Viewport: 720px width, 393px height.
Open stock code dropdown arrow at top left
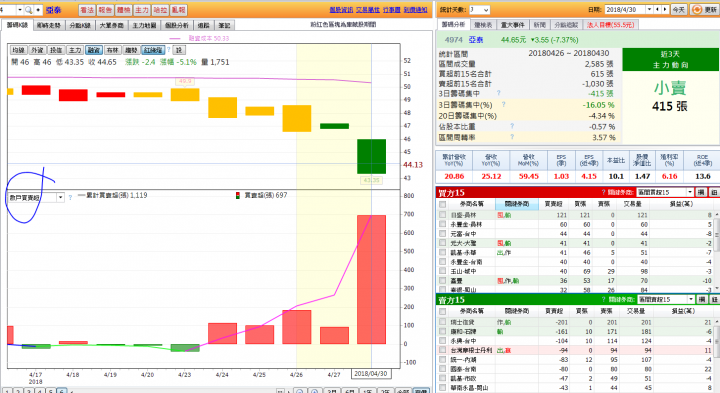(20, 10)
